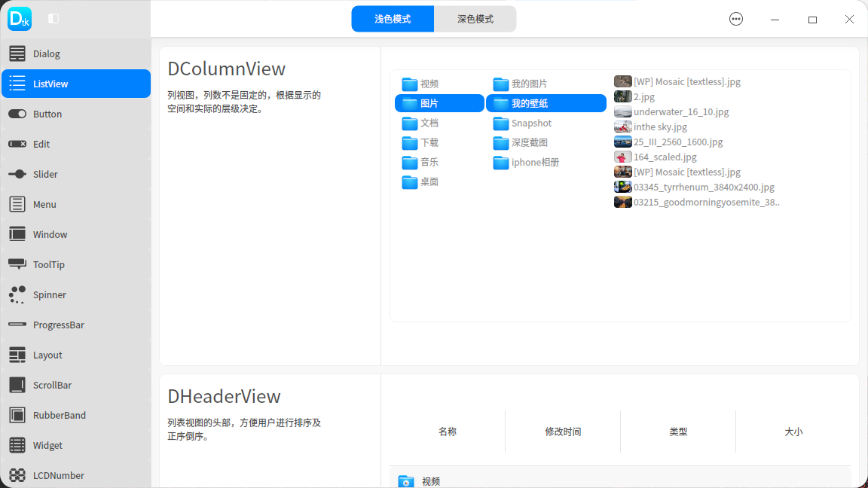Click the Dtk application logo
868x488 pixels.
pyautogui.click(x=20, y=18)
